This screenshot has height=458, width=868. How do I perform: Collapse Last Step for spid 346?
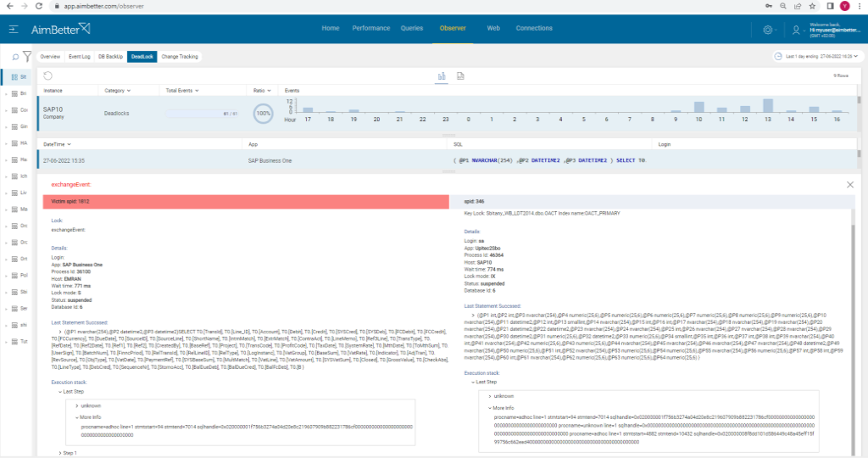click(473, 383)
